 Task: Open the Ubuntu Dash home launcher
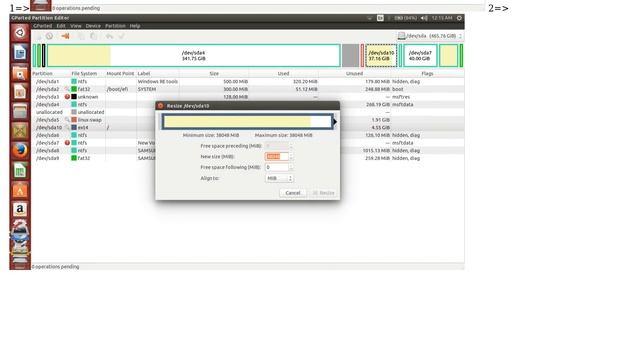point(20,33)
